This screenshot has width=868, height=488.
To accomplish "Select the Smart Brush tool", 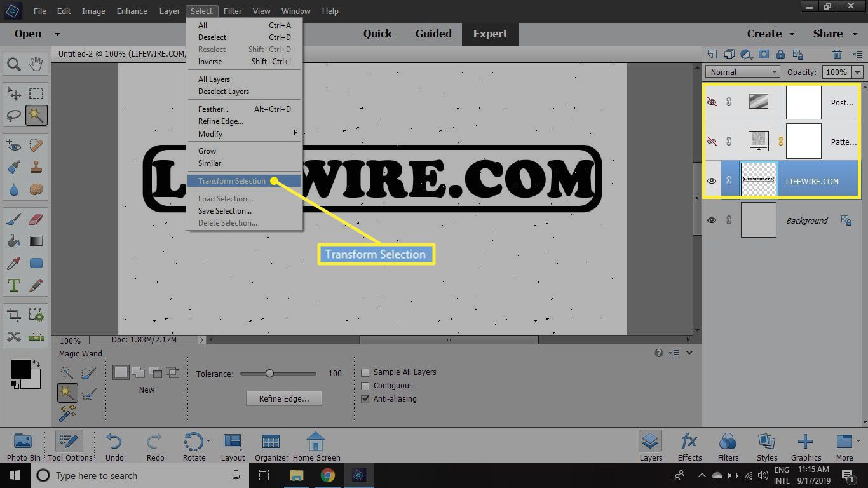I will (x=14, y=168).
